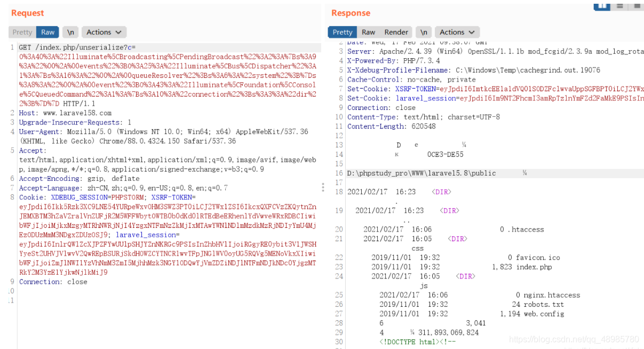The width and height of the screenshot is (644, 349).
Task: Click the '1,823' size of index.php
Action: coord(502,267)
